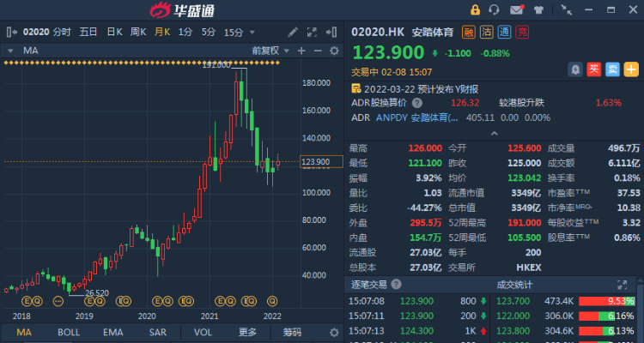Click the lock screen padlock icon
The height and width of the screenshot is (343, 644).
point(475,9)
